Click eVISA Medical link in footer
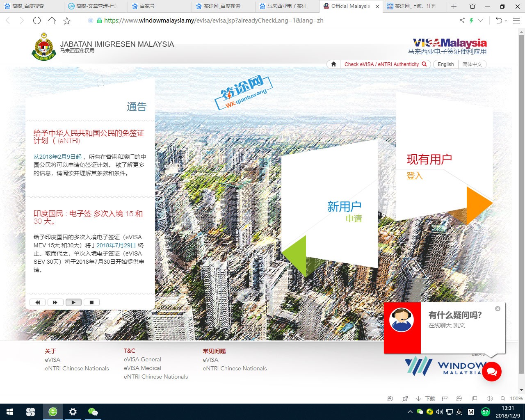Screen dimensions: 525x420 pyautogui.click(x=142, y=368)
